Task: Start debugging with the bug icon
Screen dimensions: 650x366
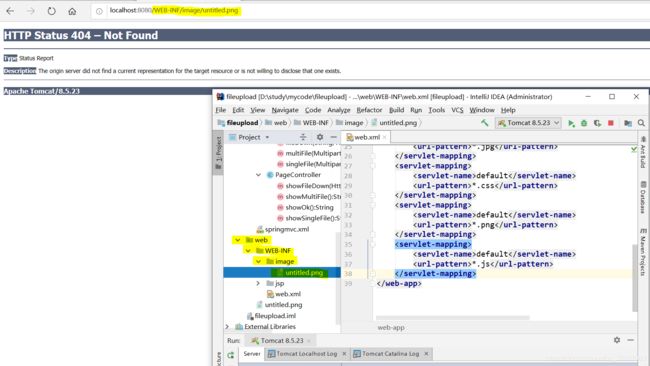Action: (584, 123)
